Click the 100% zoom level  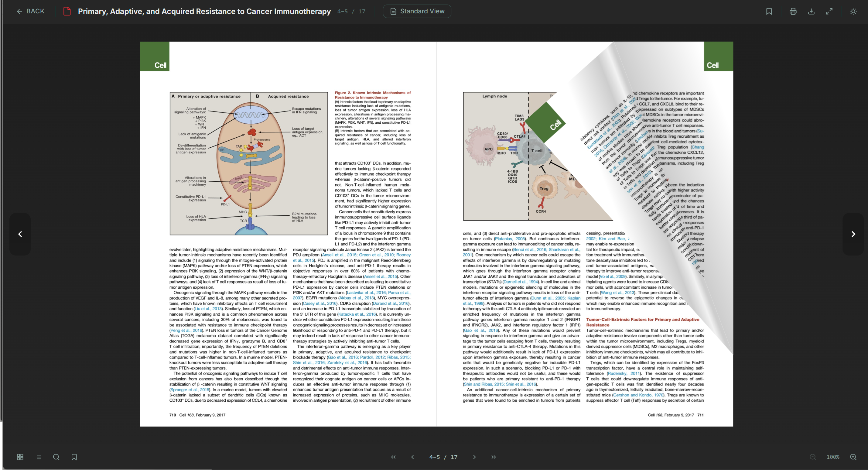click(x=833, y=457)
